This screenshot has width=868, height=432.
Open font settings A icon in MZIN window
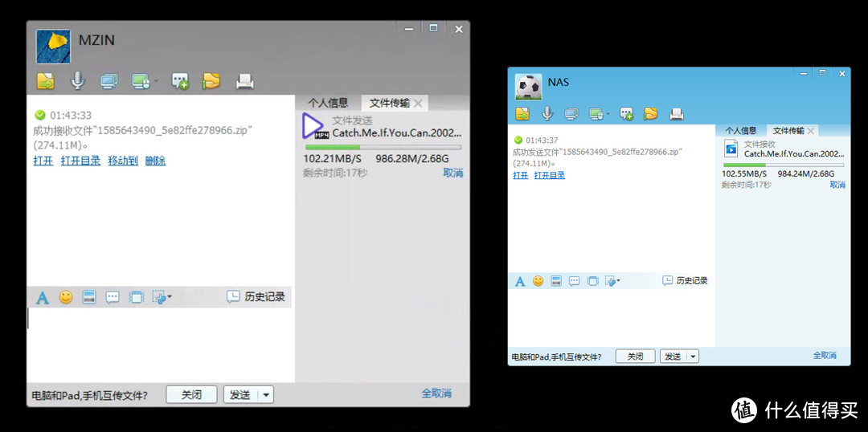pyautogui.click(x=43, y=298)
